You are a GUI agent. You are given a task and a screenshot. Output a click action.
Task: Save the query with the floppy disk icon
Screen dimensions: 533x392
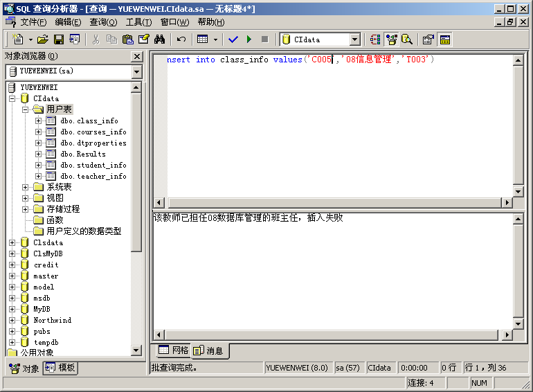point(59,39)
